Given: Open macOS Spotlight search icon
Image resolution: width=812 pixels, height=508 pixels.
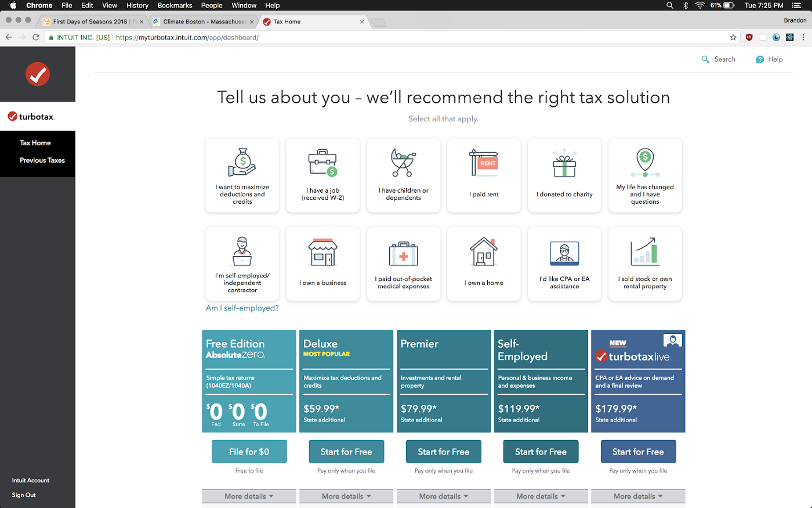Looking at the screenshot, I should (x=670, y=5).
